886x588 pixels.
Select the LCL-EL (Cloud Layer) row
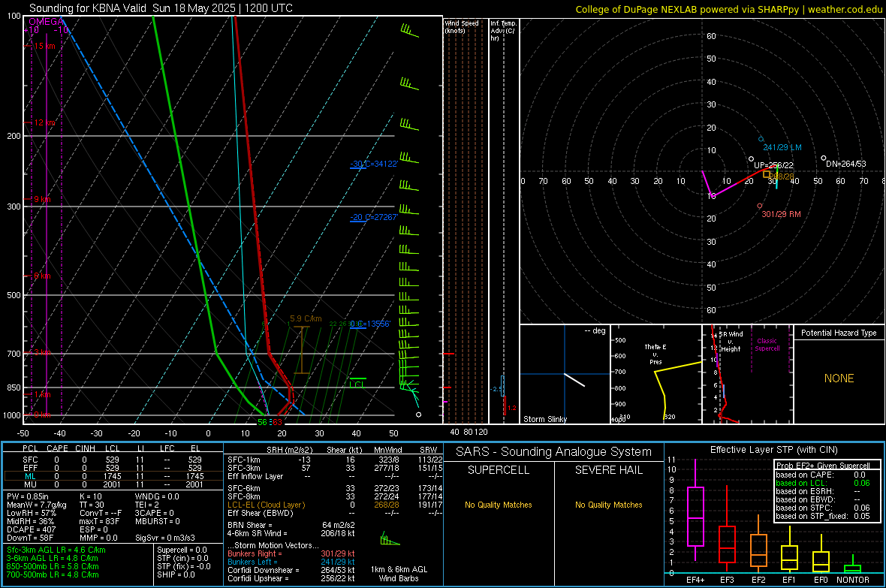click(335, 505)
